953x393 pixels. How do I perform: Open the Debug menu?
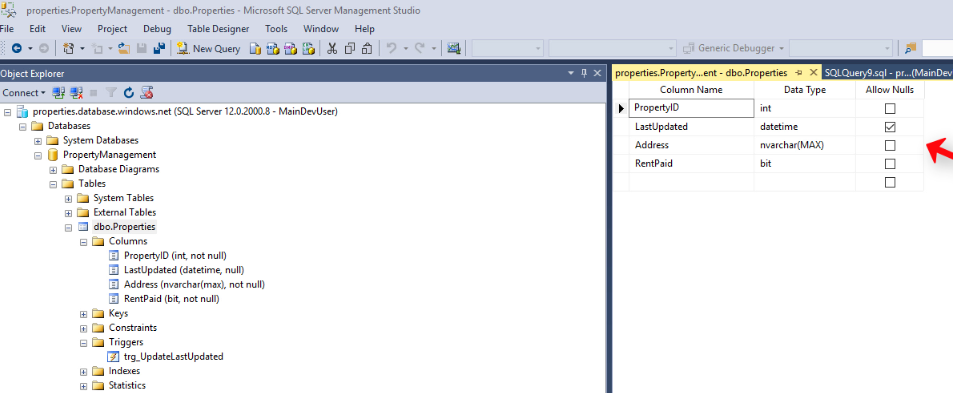[x=157, y=29]
